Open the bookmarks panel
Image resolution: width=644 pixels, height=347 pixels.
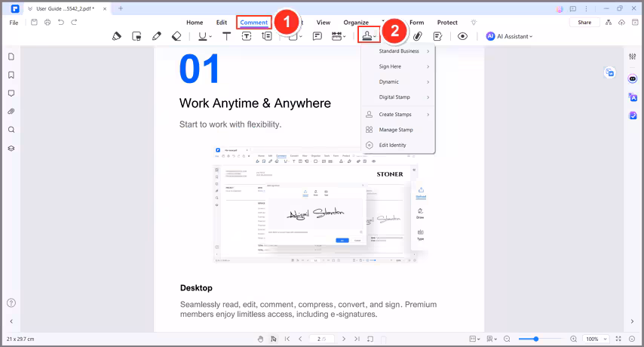click(11, 75)
